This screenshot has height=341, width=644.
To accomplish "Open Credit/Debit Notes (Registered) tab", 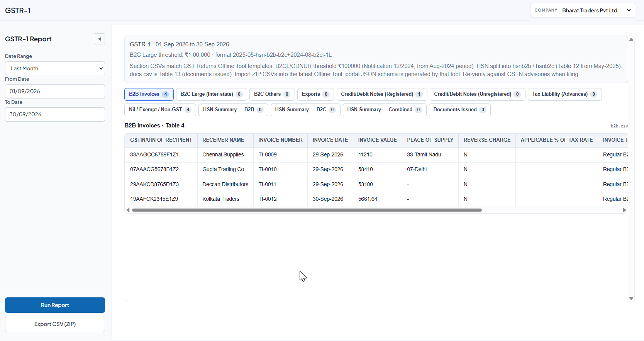I will (381, 94).
